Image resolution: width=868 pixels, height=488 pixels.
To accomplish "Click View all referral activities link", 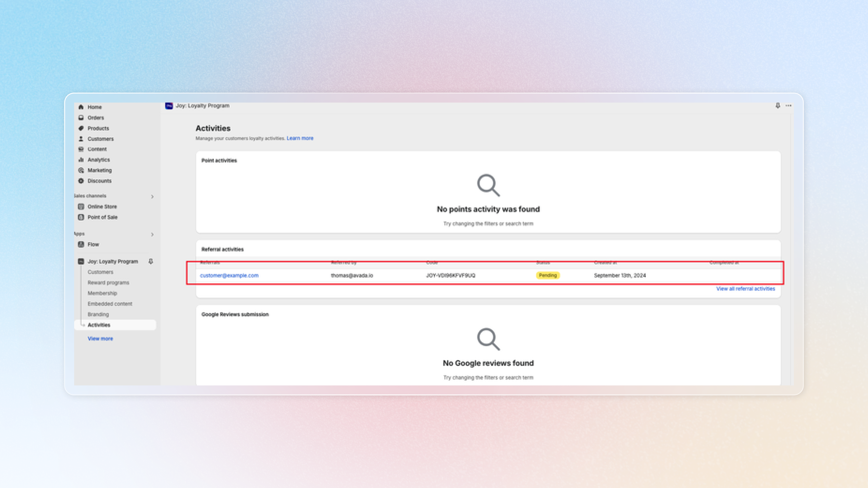I will point(745,289).
